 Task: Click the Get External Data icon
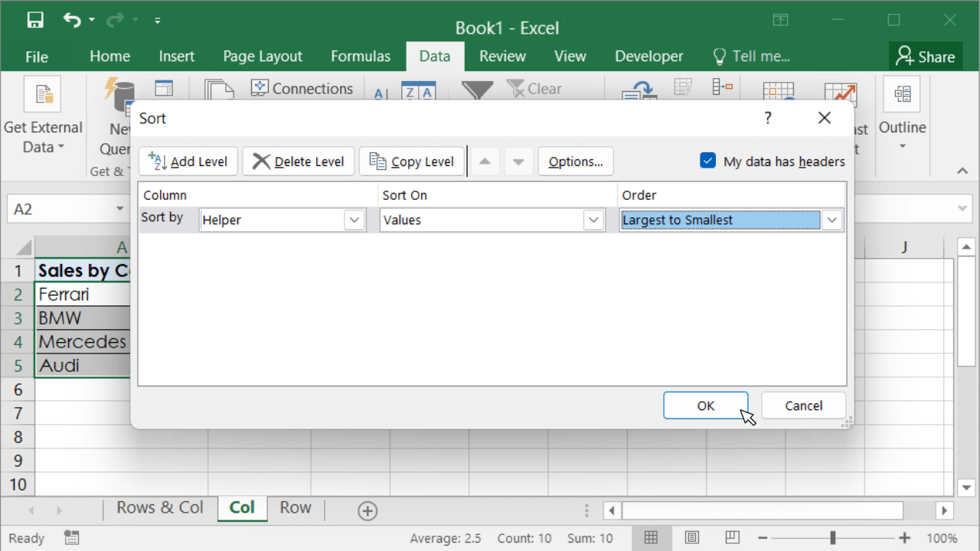pyautogui.click(x=42, y=95)
